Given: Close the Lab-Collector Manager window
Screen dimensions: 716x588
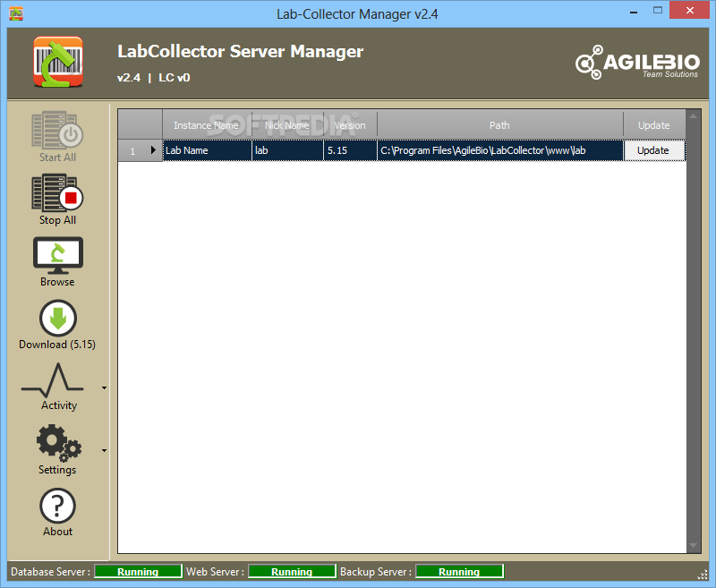Looking at the screenshot, I should pyautogui.click(x=689, y=11).
